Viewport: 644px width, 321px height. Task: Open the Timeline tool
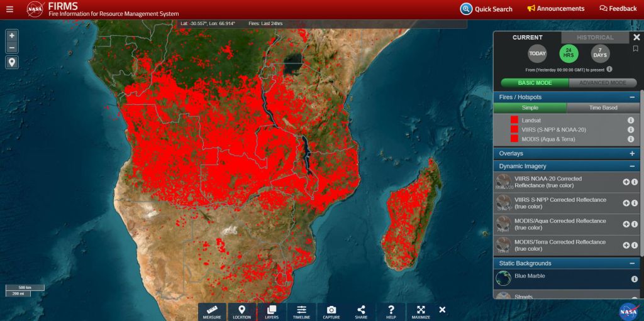pyautogui.click(x=302, y=312)
